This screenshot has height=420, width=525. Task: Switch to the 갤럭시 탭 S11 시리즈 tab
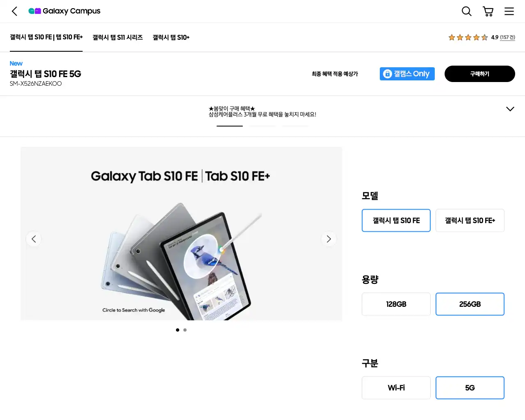(x=118, y=37)
